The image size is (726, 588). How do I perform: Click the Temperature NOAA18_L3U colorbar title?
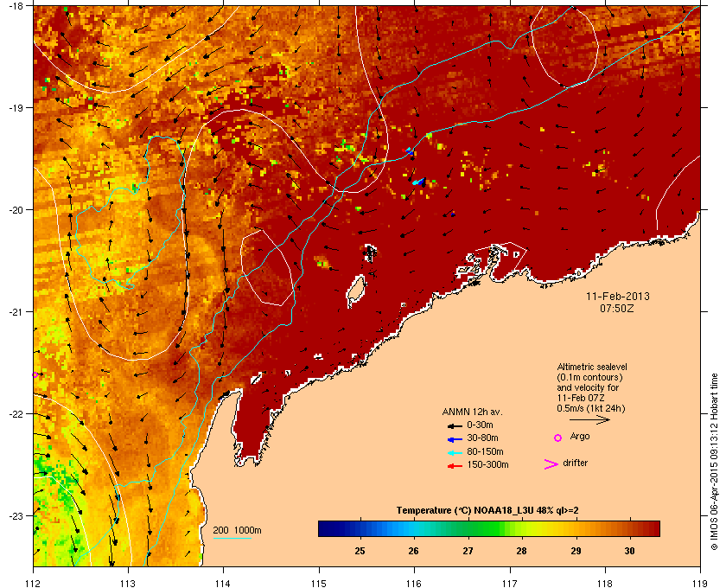[x=487, y=511]
